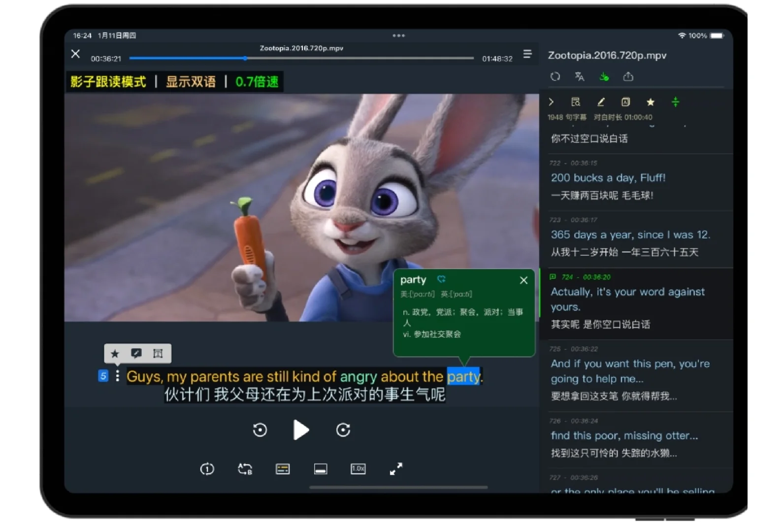784x532 pixels.
Task: Tap the highlighted word 'party' in subtitle
Action: (463, 377)
